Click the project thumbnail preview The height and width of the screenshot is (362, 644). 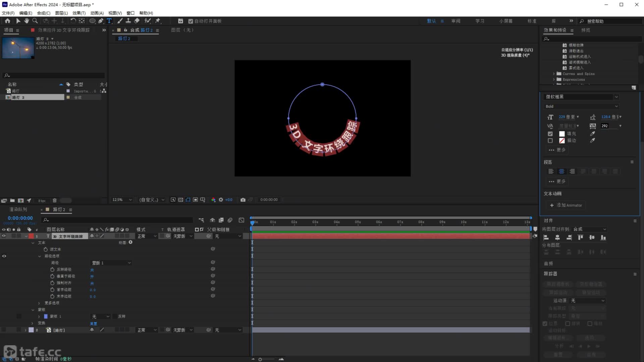pos(18,48)
